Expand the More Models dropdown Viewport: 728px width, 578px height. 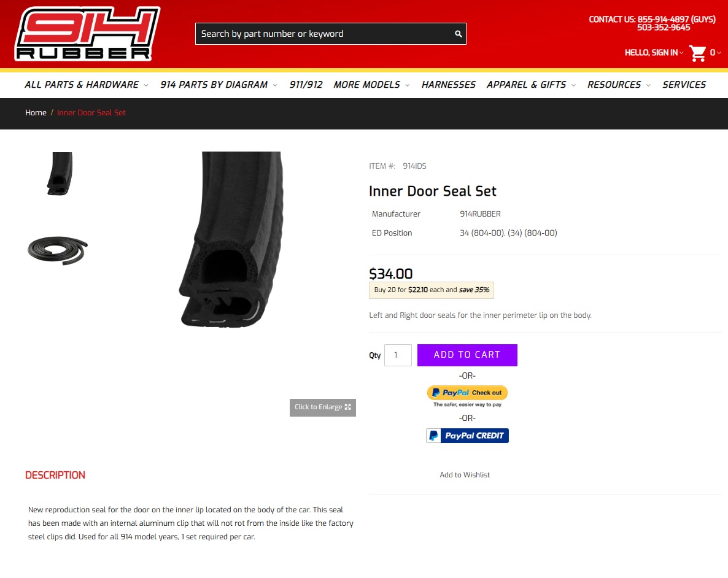coord(371,85)
